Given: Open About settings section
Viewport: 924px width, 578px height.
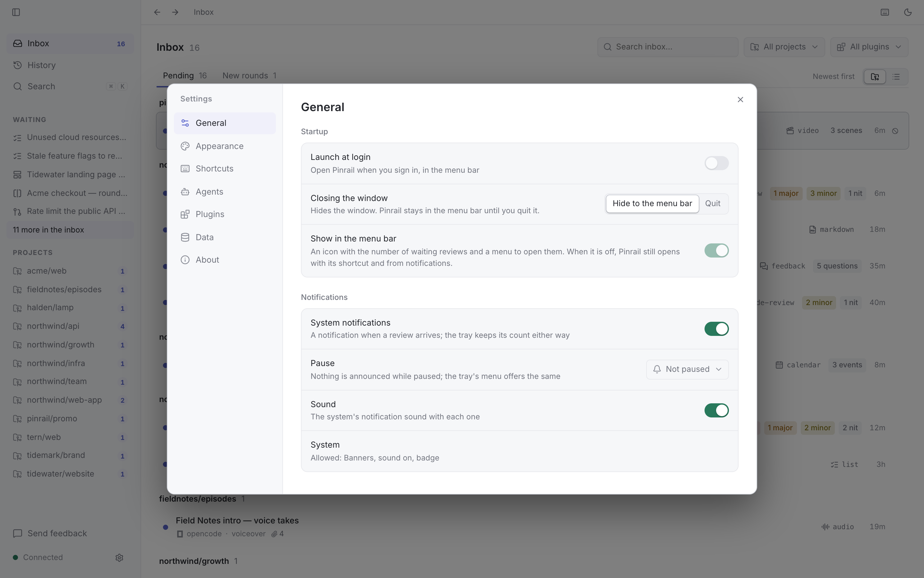Looking at the screenshot, I should [x=225, y=259].
